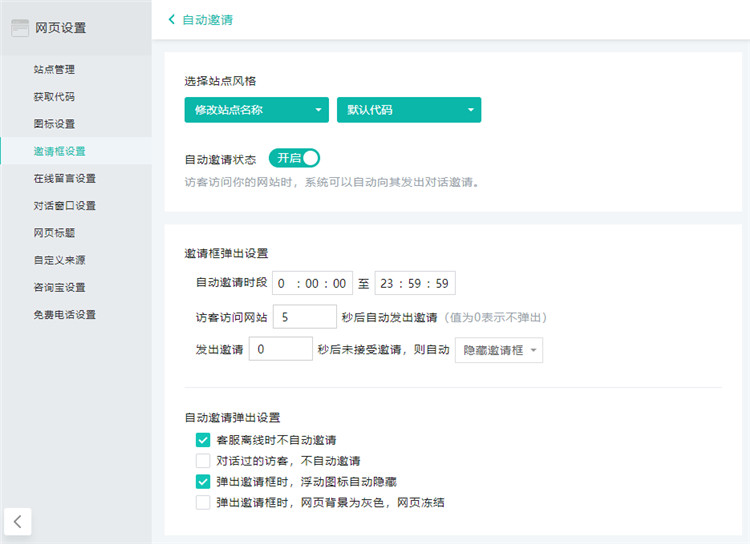Open the 修改站点名称 dropdown
This screenshot has height=544, width=750.
[x=256, y=110]
